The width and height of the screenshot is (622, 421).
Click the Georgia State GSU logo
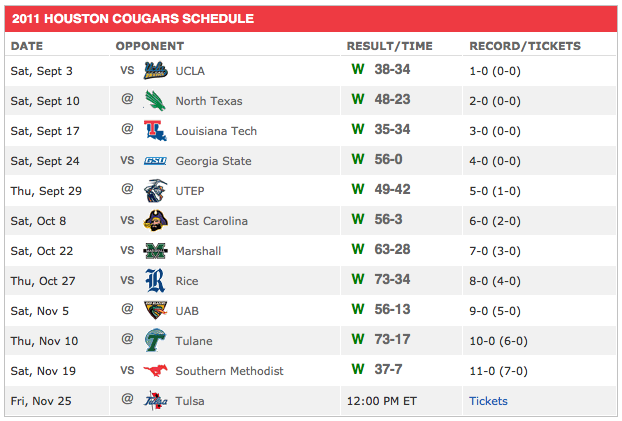[156, 161]
